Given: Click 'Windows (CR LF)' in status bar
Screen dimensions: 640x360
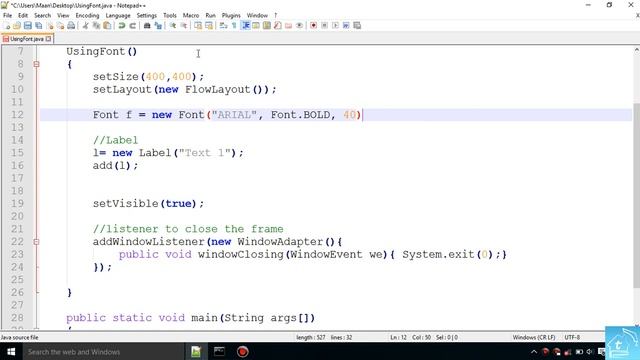Looking at the screenshot, I should point(534,338).
